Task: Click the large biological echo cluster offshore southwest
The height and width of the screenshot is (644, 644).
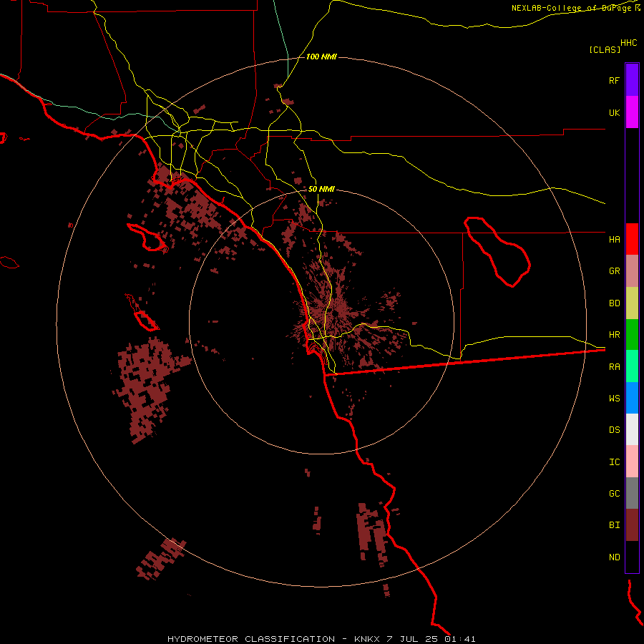Action: pos(147,387)
